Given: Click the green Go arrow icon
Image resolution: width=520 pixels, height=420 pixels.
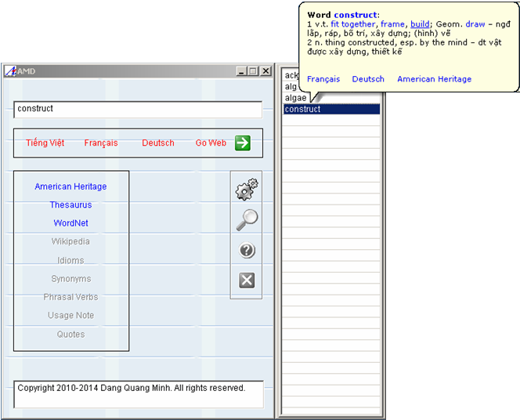Looking at the screenshot, I should click(243, 143).
